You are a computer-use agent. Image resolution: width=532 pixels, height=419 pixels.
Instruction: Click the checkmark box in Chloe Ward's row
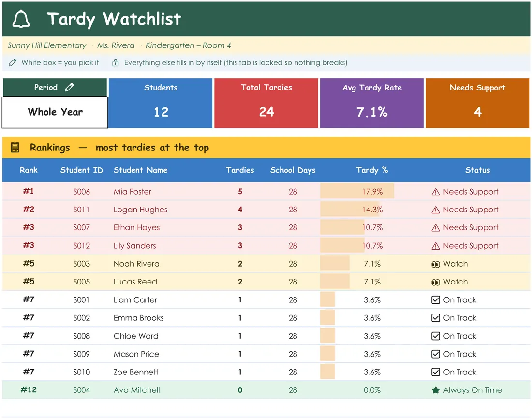click(436, 336)
